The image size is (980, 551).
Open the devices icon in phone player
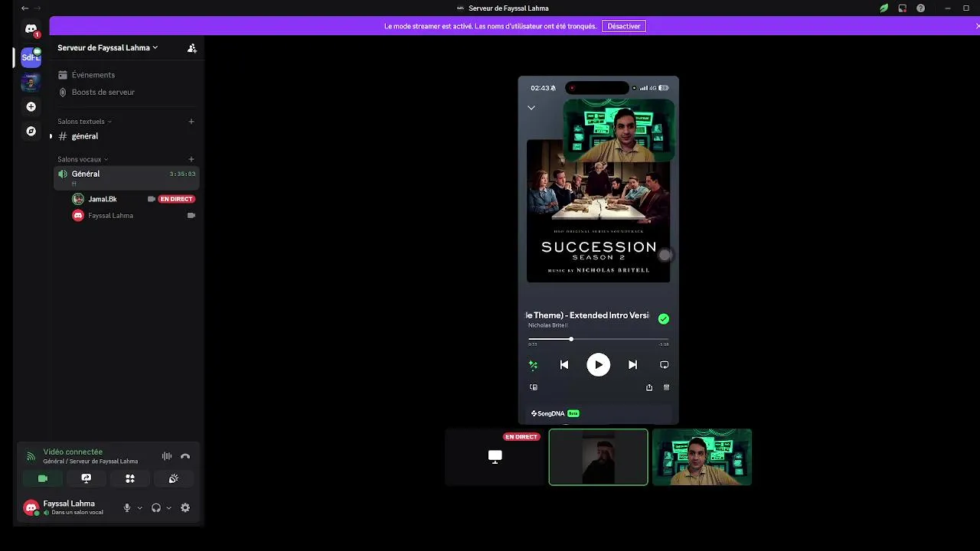[x=664, y=365]
